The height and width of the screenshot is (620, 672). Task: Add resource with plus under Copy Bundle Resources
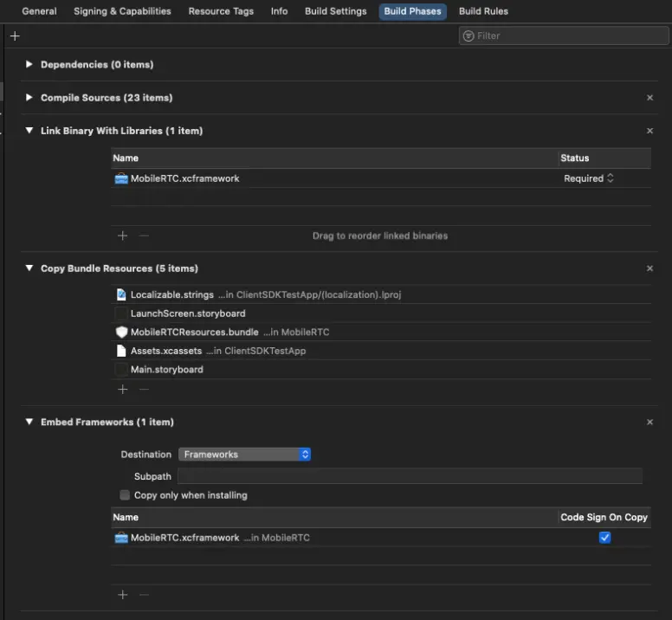[x=122, y=390]
